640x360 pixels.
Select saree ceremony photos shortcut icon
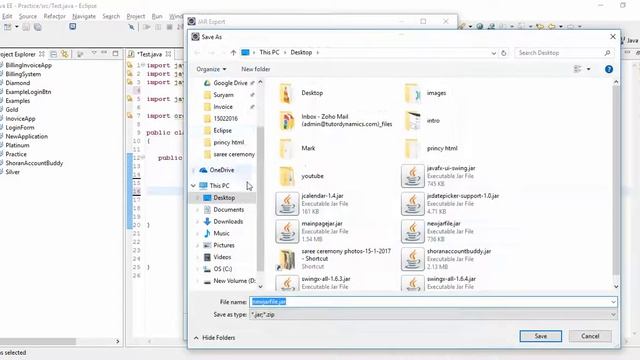click(x=287, y=259)
